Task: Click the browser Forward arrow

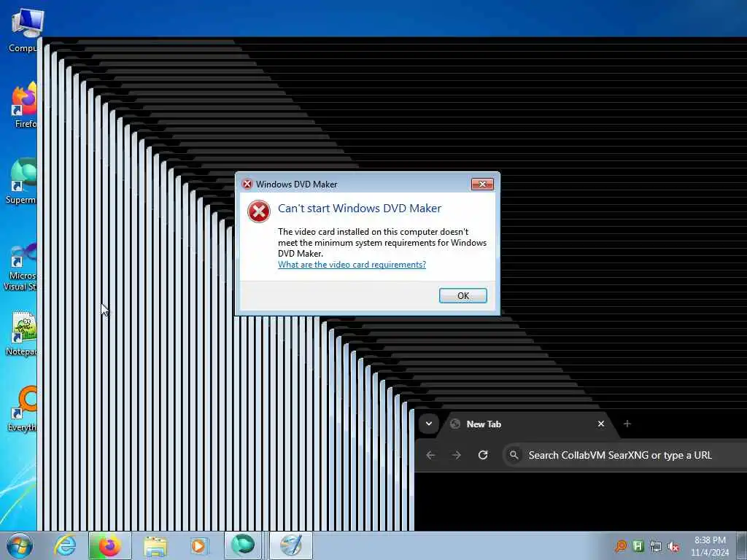Action: click(x=457, y=455)
